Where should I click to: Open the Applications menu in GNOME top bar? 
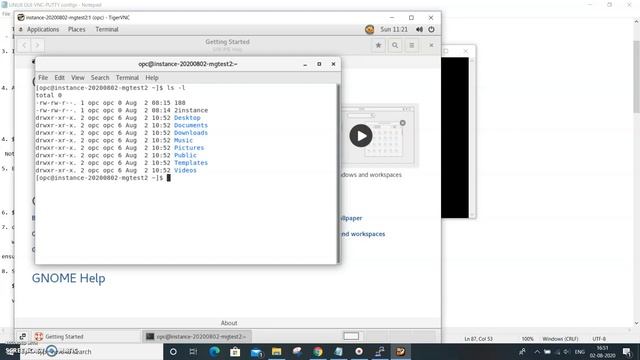coord(42,29)
